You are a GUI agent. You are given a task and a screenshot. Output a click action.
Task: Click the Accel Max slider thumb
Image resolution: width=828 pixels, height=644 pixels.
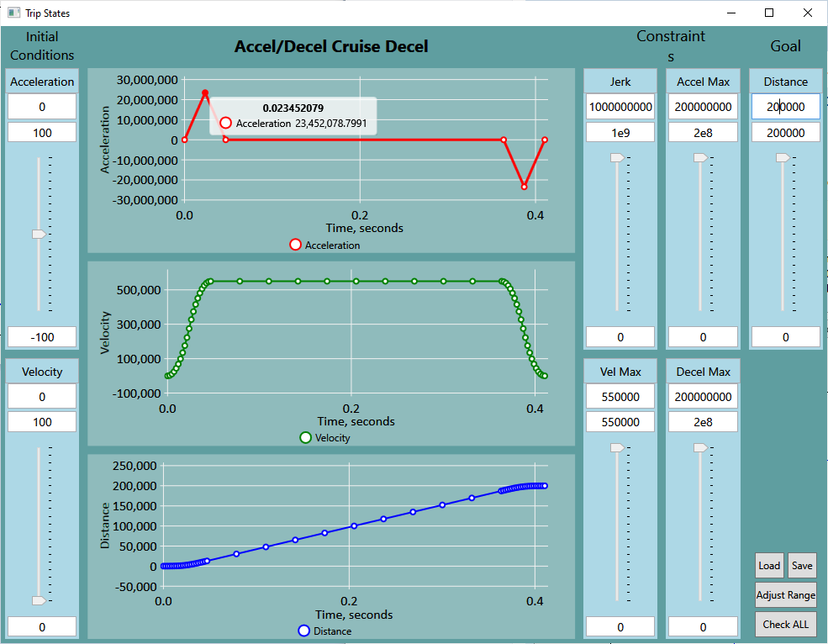699,157
